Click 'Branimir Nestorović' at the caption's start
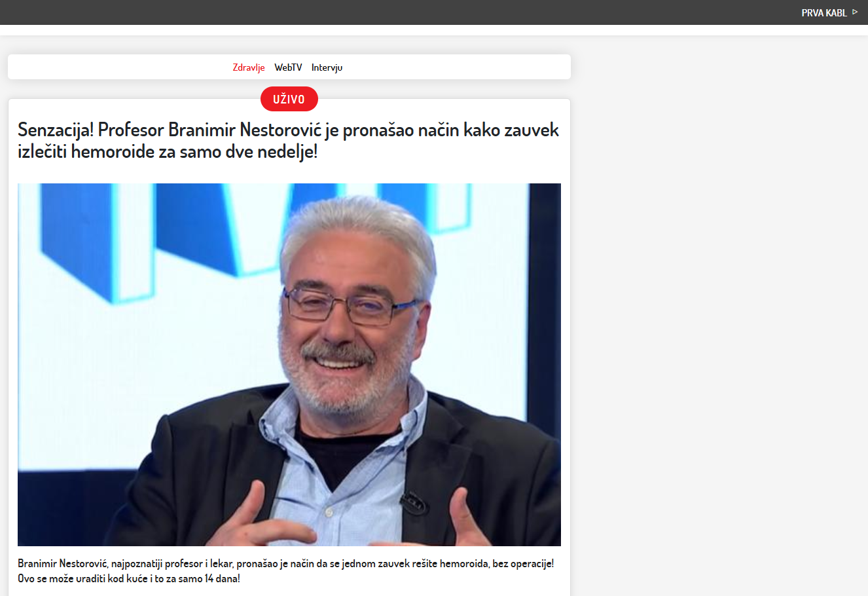 pos(63,564)
